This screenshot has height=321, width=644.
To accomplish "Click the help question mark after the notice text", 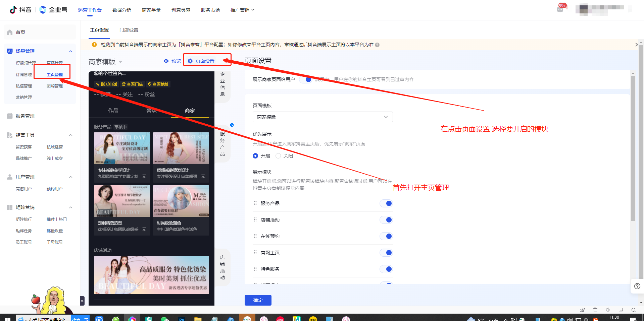I will (377, 45).
